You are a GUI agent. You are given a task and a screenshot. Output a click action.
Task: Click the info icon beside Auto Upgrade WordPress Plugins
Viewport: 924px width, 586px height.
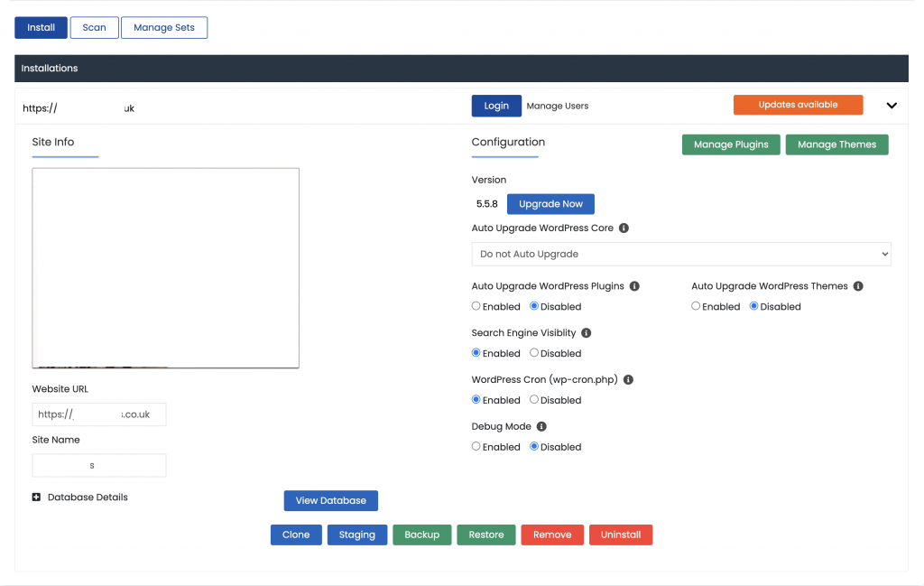point(634,285)
